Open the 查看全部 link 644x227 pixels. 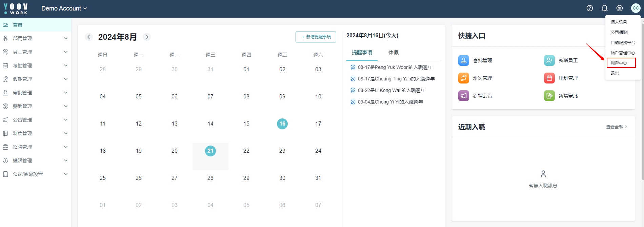coord(616,127)
